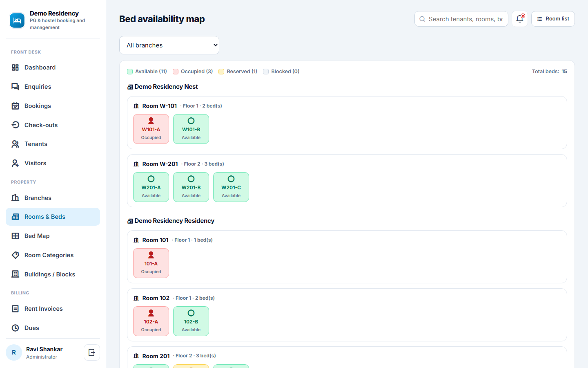Click the Enquiries chat icon
The height and width of the screenshot is (368, 588).
tap(16, 87)
